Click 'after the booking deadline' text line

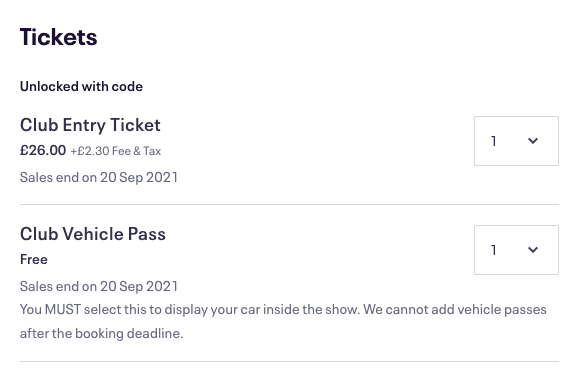102,333
